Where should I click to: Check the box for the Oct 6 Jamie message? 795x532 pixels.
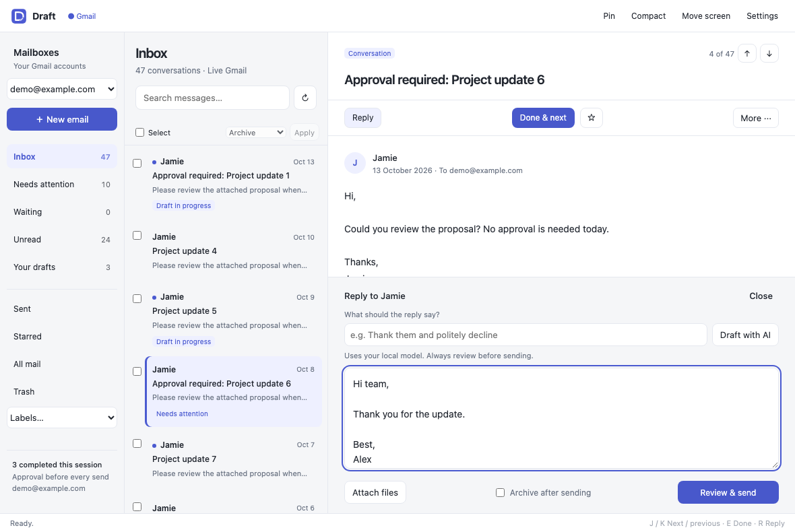[x=137, y=506]
